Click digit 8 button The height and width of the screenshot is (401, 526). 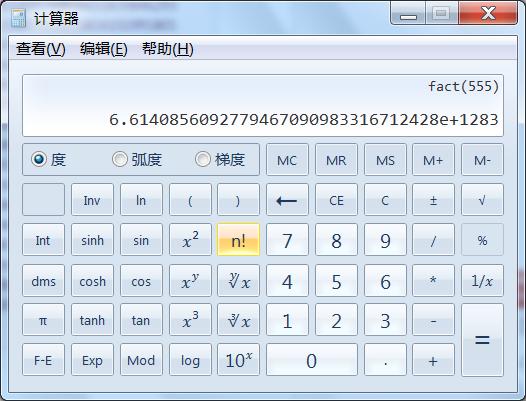click(x=336, y=240)
